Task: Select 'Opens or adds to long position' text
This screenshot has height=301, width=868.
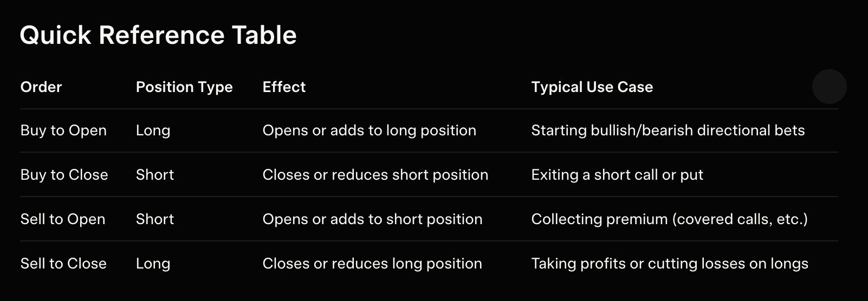Action: point(369,130)
